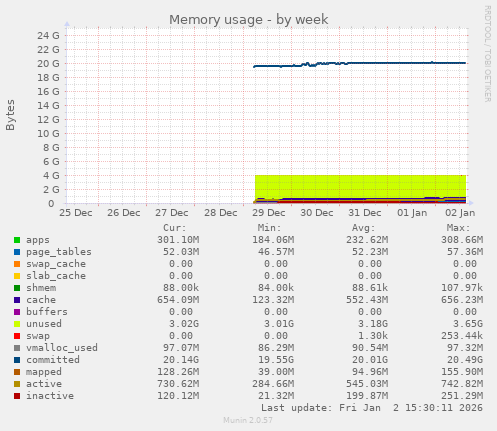Click the lime unused legend swatch
The height and width of the screenshot is (431, 497).
pos(17,324)
